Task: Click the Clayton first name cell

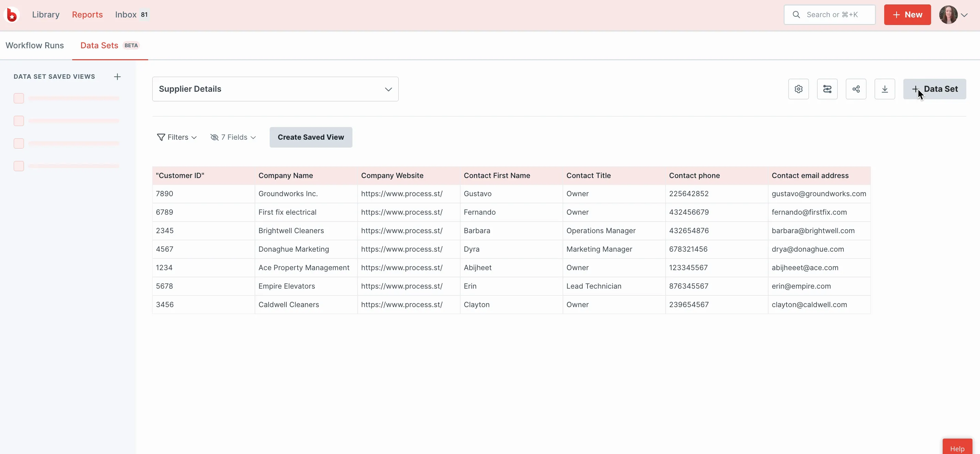Action: [512, 305]
